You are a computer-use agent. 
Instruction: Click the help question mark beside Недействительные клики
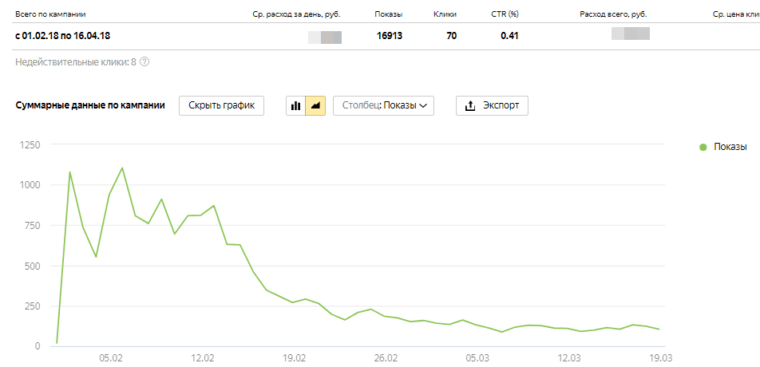coord(143,62)
